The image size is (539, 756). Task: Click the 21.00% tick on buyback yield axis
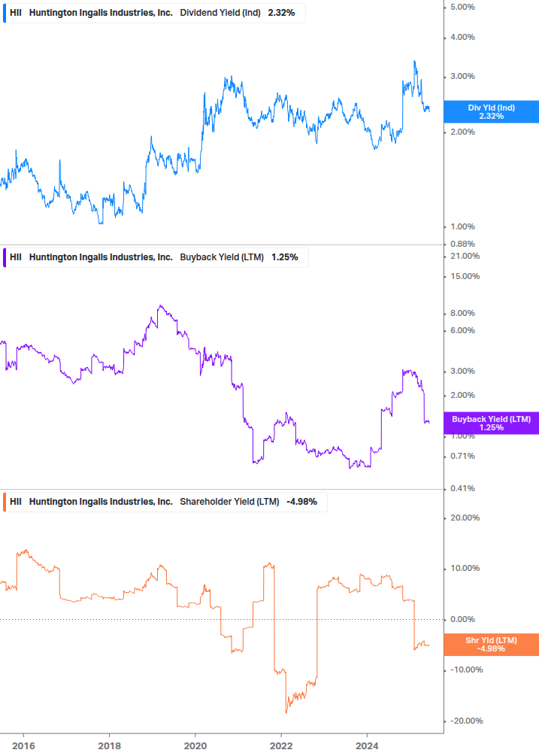(465, 256)
